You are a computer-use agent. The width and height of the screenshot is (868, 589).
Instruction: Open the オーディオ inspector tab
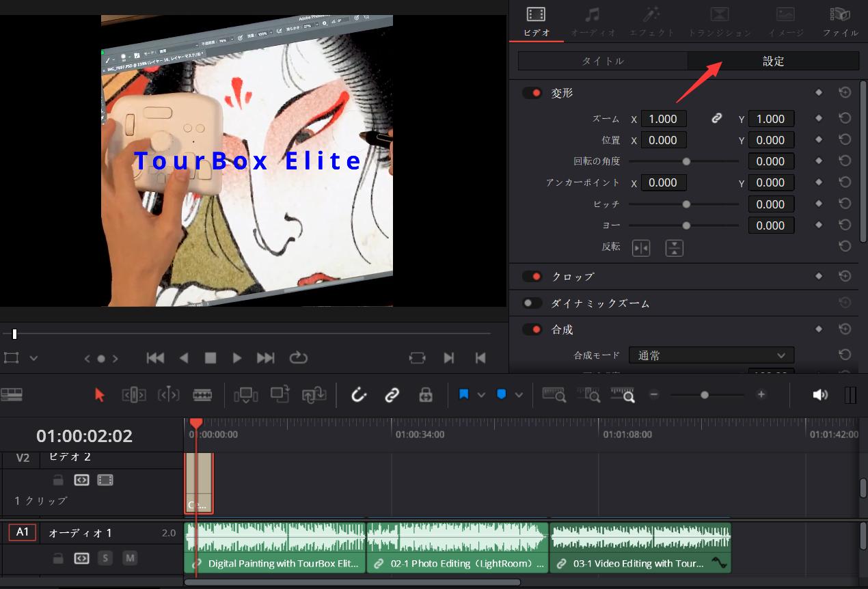[x=593, y=22]
